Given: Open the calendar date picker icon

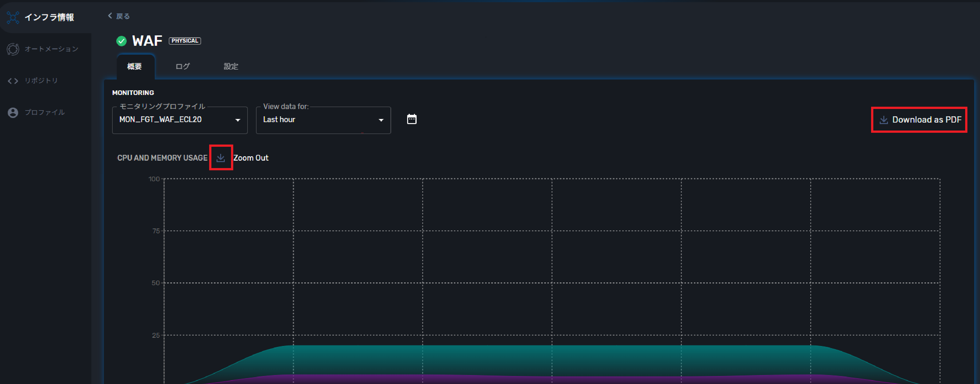Looking at the screenshot, I should click(412, 120).
